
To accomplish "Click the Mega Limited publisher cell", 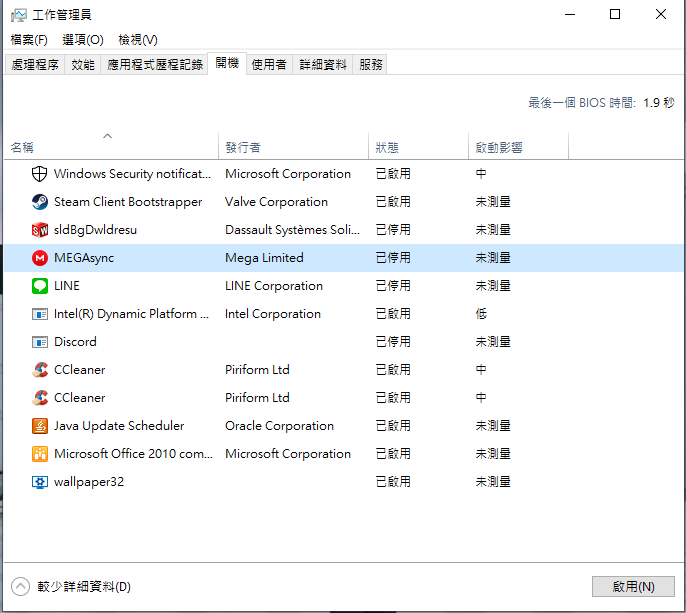I will pos(264,258).
